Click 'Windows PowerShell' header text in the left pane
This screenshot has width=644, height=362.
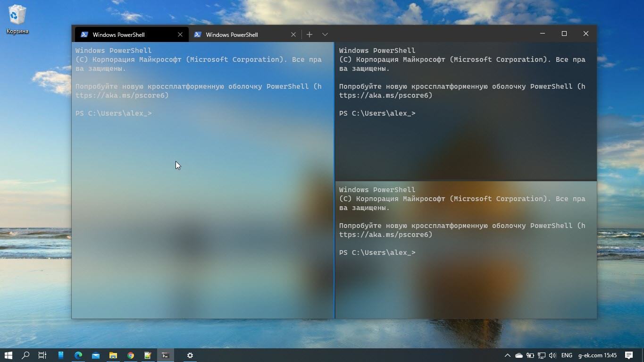pos(114,51)
